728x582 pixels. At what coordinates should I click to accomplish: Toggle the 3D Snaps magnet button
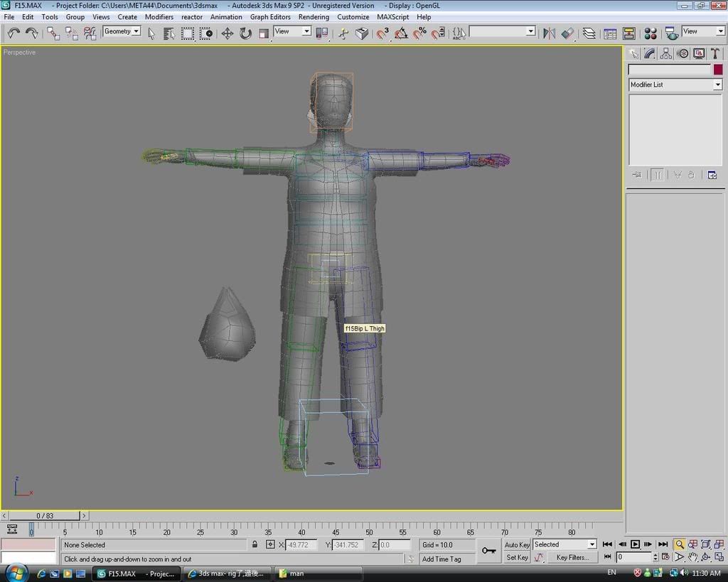click(383, 33)
